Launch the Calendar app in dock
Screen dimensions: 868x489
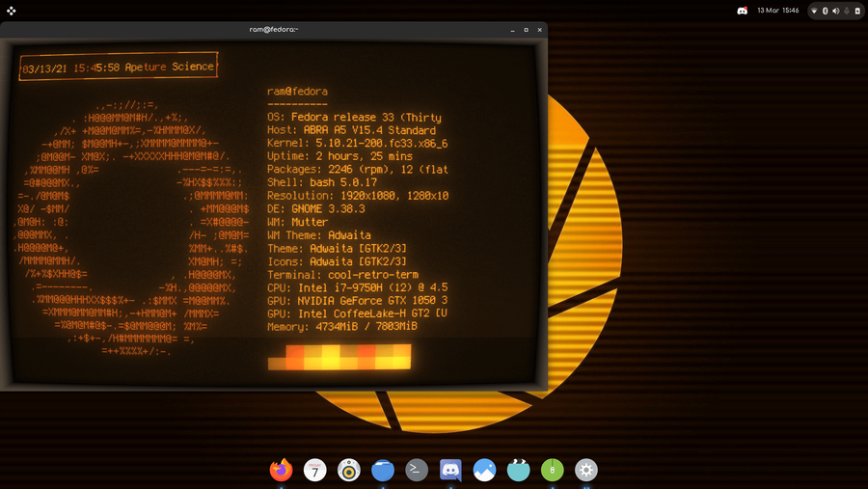pyautogui.click(x=315, y=470)
